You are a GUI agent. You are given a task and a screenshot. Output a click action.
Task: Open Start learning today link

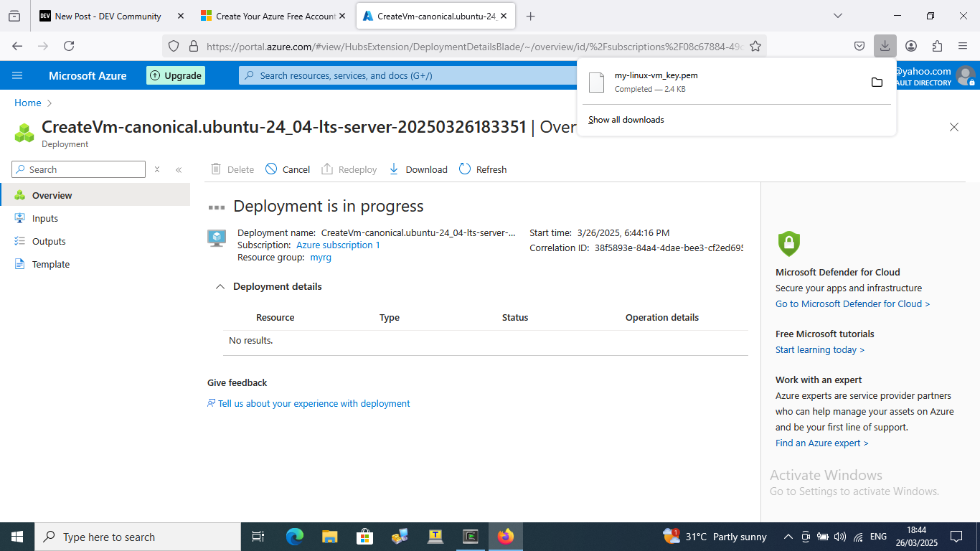click(820, 349)
